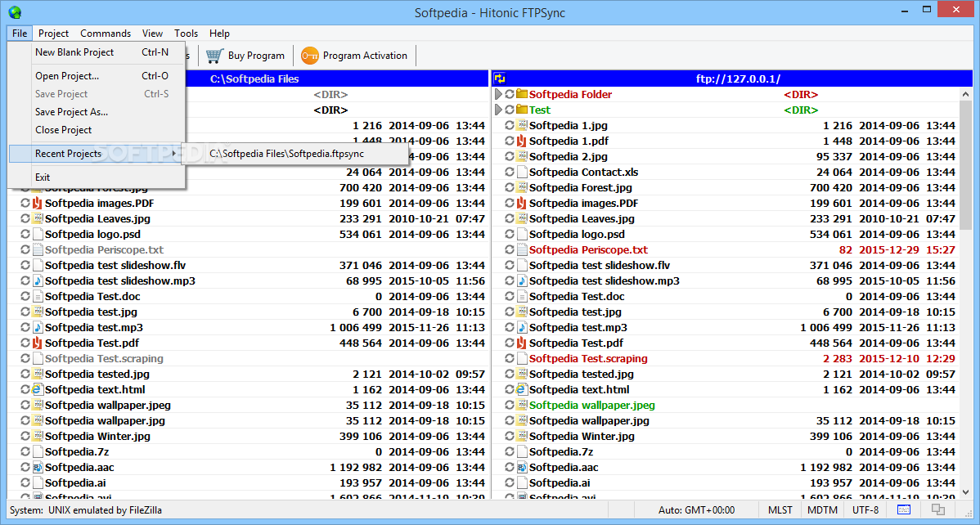Viewport: 980px width, 525px height.
Task: Open the View menu
Action: point(152,34)
